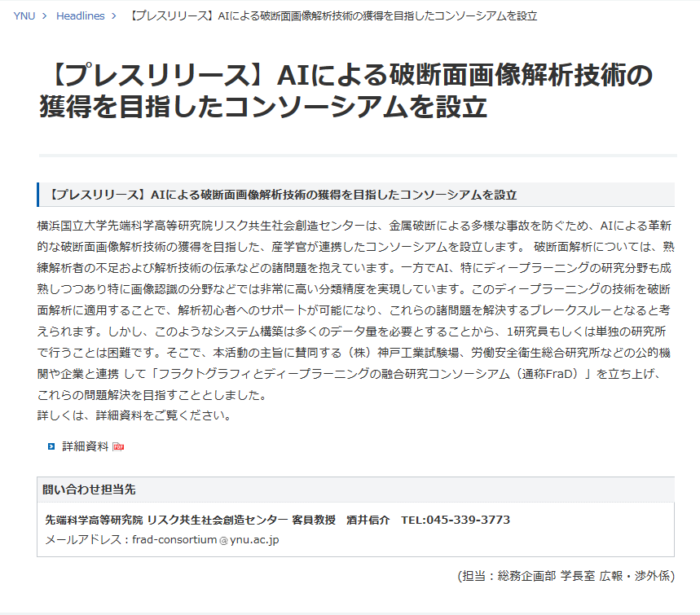This screenshot has height=615, width=700.
Task: Click the blue-bordered section subheading
Action: coord(283,195)
